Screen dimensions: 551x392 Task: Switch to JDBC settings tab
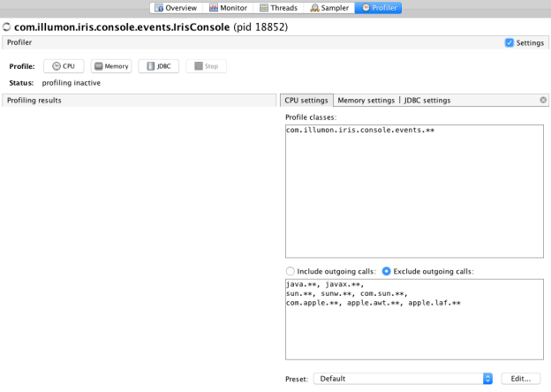click(x=427, y=101)
